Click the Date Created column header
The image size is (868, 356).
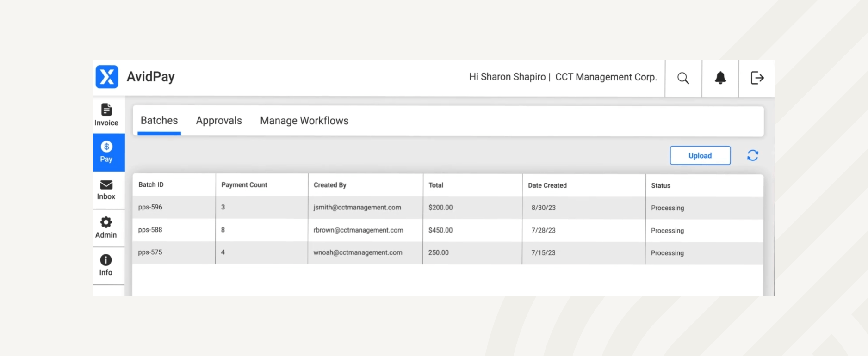(x=547, y=185)
